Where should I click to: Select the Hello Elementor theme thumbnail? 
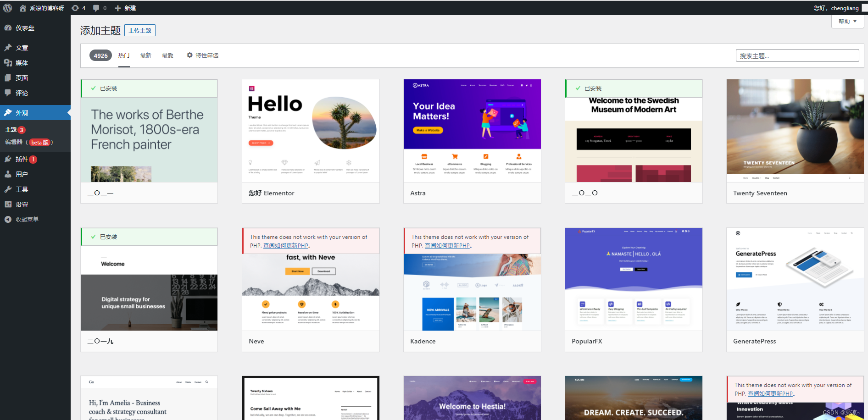tap(311, 131)
